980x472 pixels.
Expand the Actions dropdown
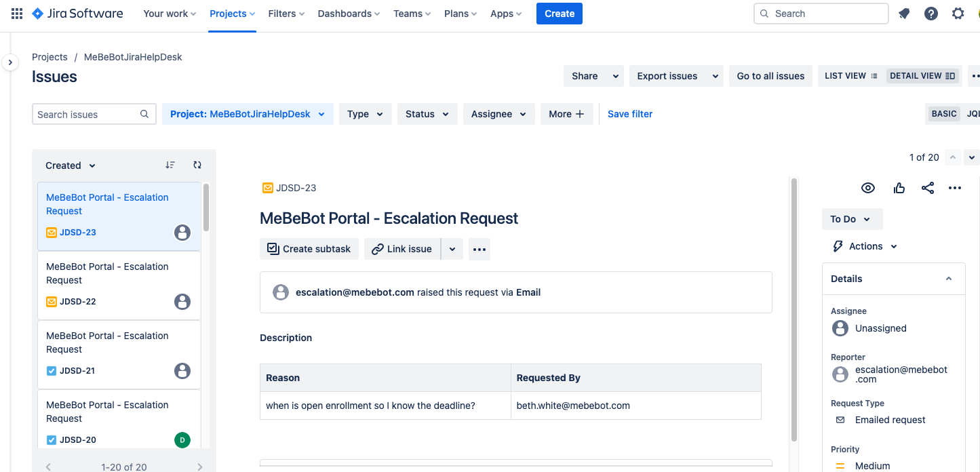[x=865, y=246]
